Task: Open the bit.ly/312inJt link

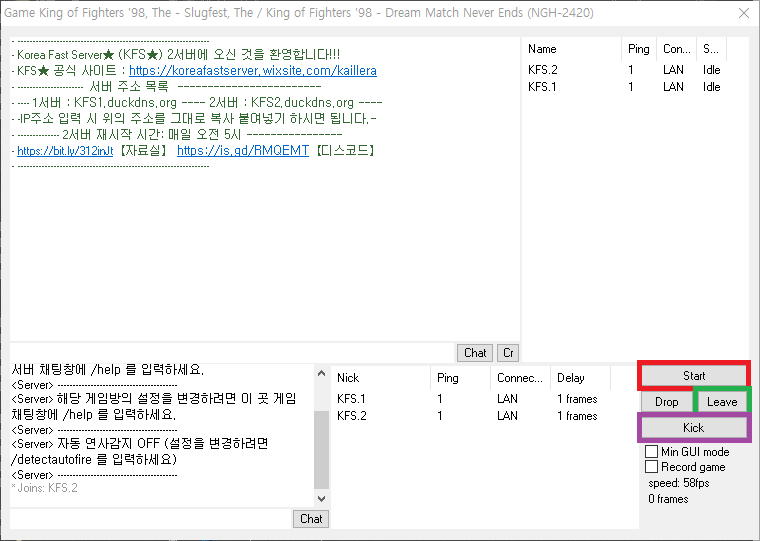Action: click(65, 151)
